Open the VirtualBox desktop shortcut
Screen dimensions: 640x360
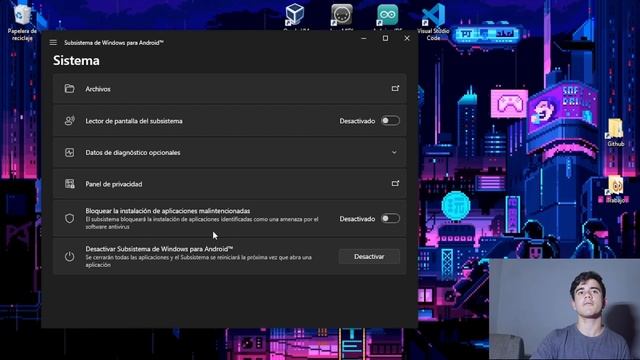click(x=295, y=16)
